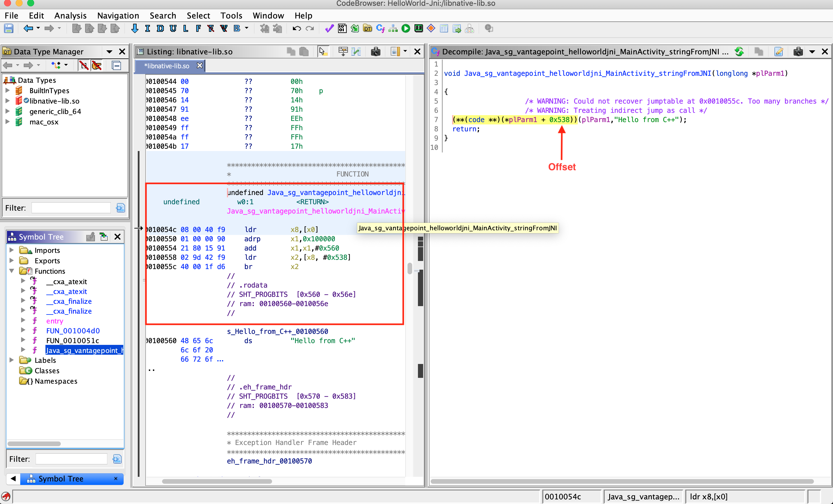Screen dimensions: 833x504
Task: Open Data Type Manager dropdown menu arrow
Action: point(109,52)
